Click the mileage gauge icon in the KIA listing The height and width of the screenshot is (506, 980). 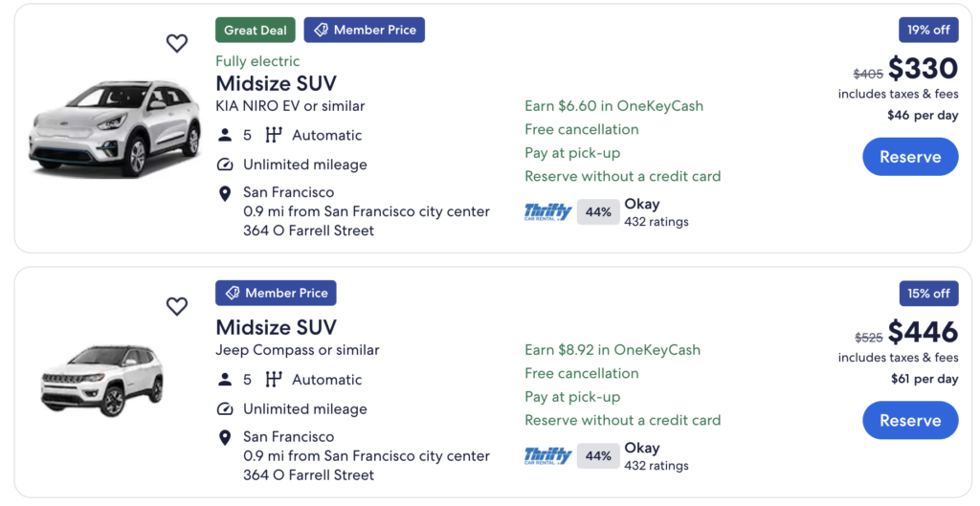225,165
